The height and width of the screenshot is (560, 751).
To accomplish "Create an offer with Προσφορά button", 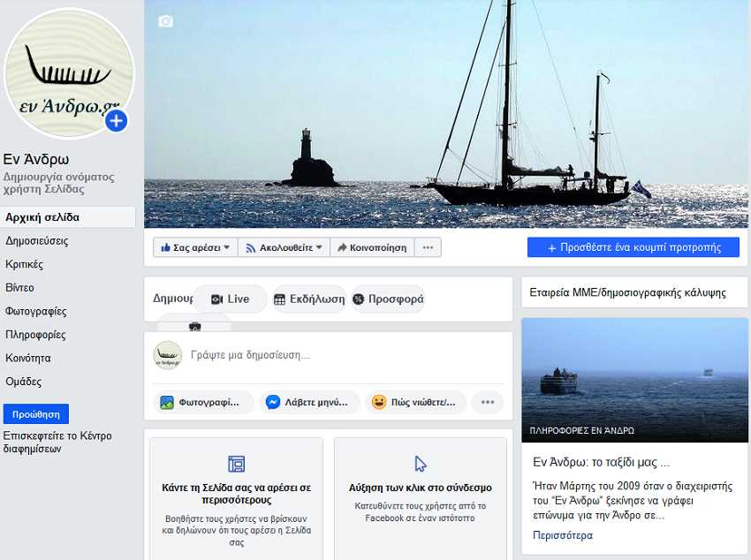I will click(x=388, y=299).
